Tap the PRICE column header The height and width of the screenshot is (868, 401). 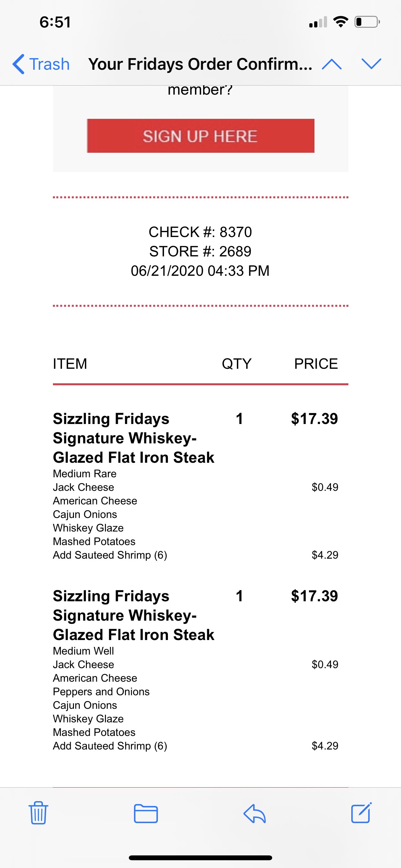click(x=316, y=364)
